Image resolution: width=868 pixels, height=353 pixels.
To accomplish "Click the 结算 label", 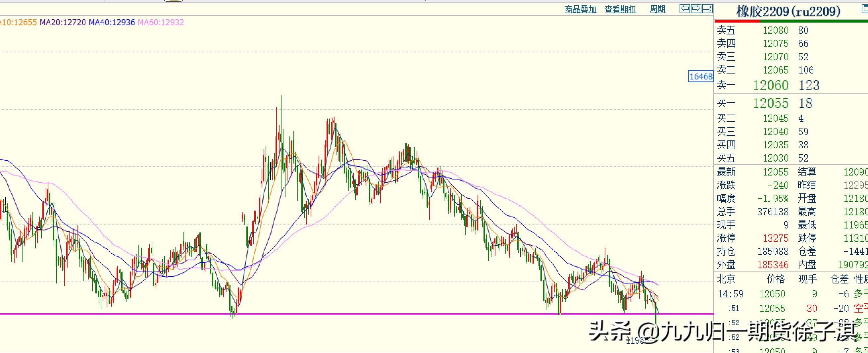I will (x=807, y=172).
